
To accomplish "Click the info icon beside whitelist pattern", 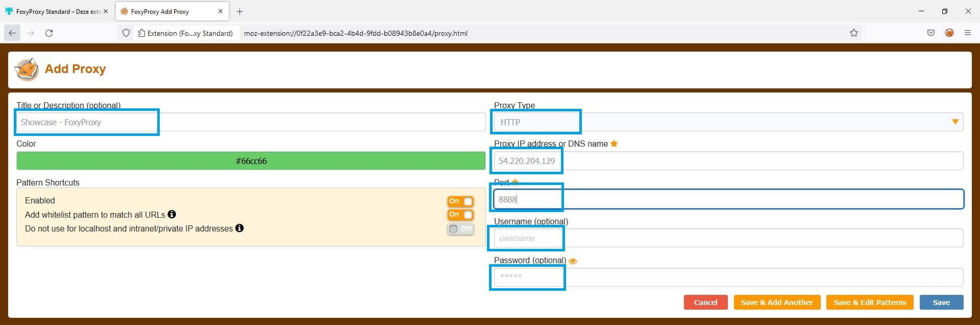I will pyautogui.click(x=172, y=214).
